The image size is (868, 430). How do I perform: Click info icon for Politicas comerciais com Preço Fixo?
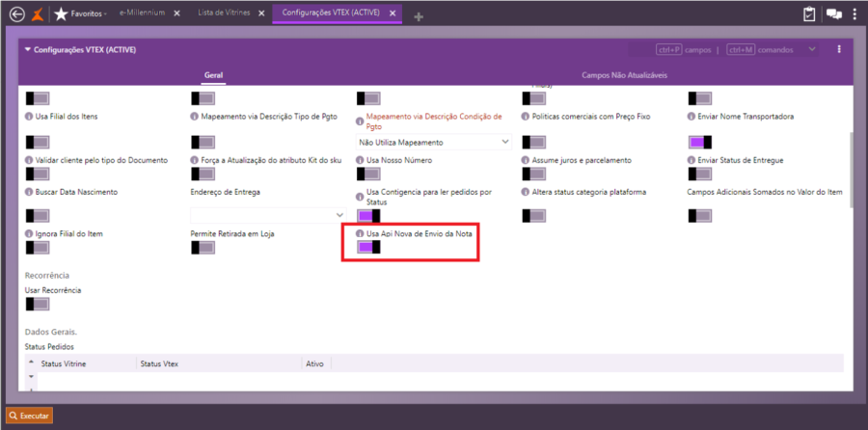[526, 117]
